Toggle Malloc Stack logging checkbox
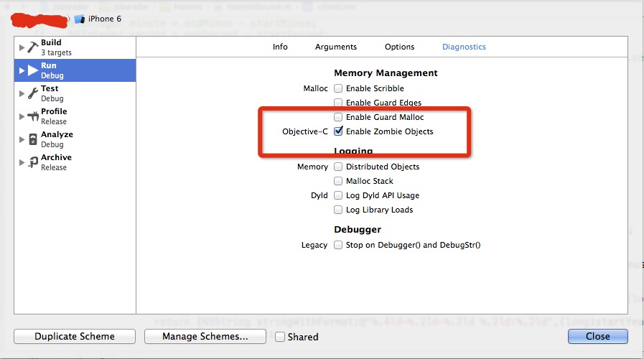644x359 pixels. coord(338,181)
